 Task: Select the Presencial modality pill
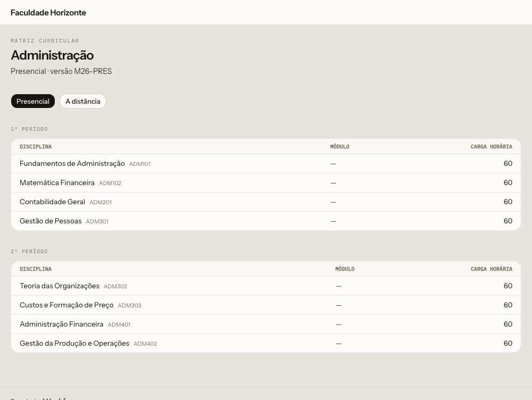pyautogui.click(x=33, y=101)
